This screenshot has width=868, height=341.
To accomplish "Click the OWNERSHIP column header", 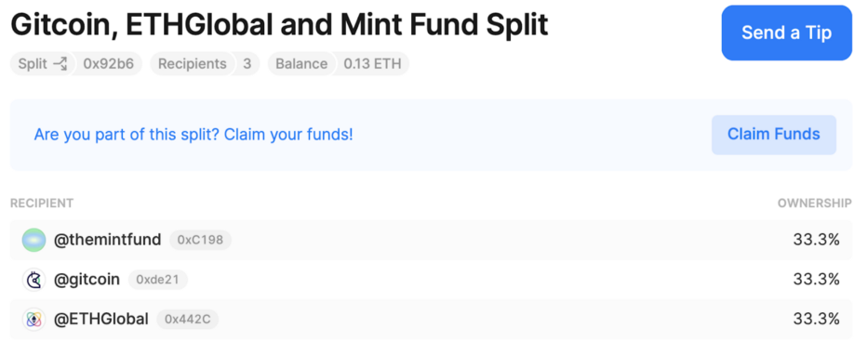I will [814, 203].
